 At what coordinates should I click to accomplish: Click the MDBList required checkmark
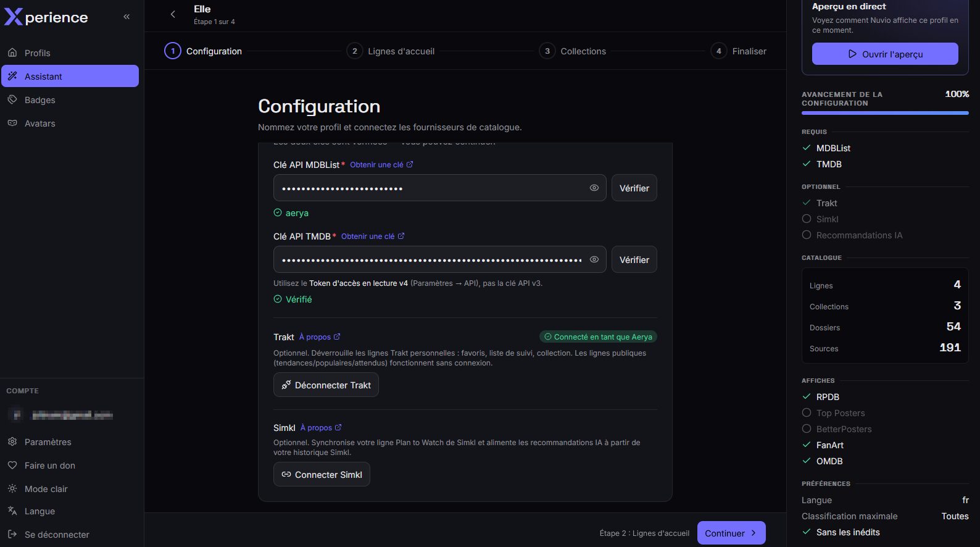click(x=807, y=148)
